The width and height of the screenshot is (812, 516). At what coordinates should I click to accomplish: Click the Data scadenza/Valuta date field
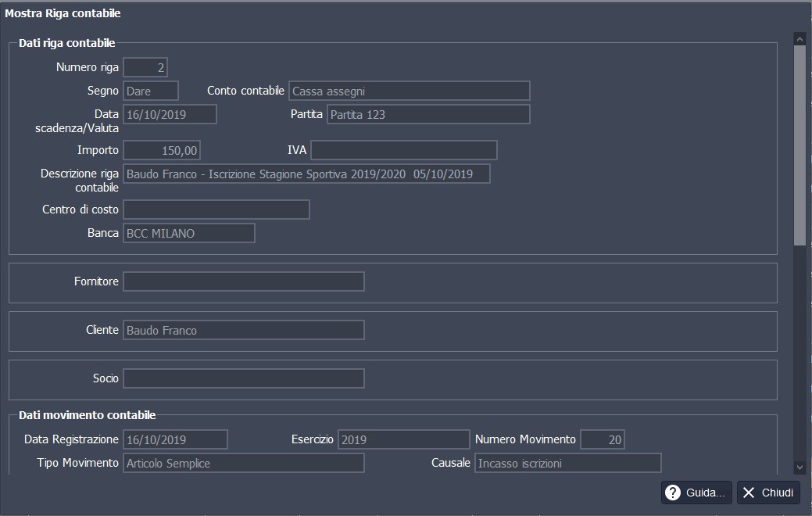click(170, 114)
